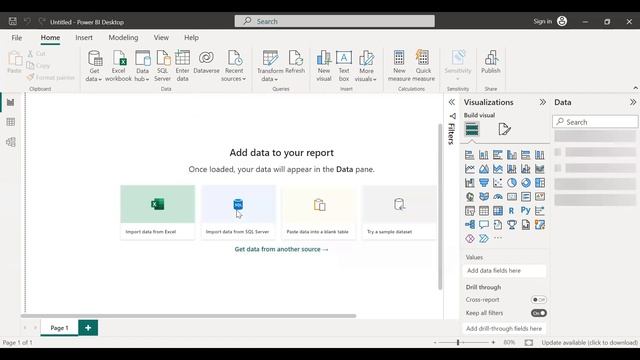Screen dimensions: 640x360
Task: Click the Import data from Excel card
Action: tap(158, 212)
